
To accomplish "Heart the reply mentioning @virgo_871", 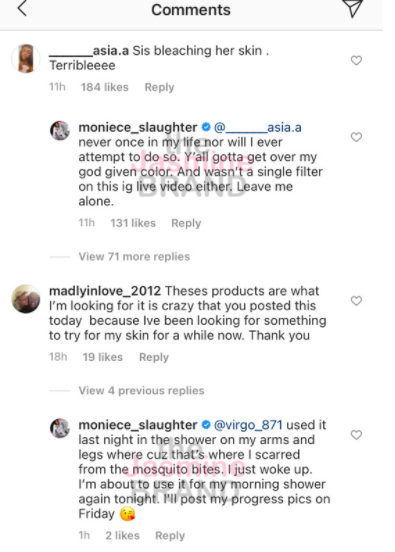I will (x=356, y=435).
